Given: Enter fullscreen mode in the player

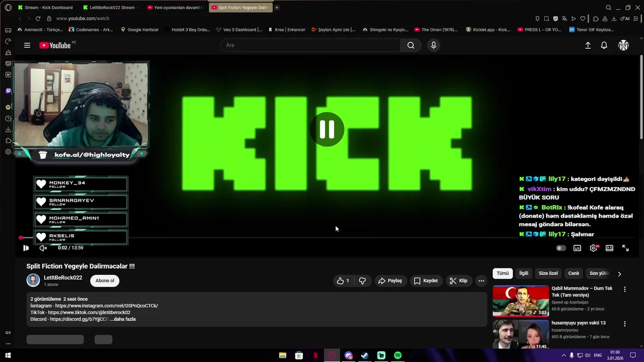Looking at the screenshot, I should pos(625,248).
